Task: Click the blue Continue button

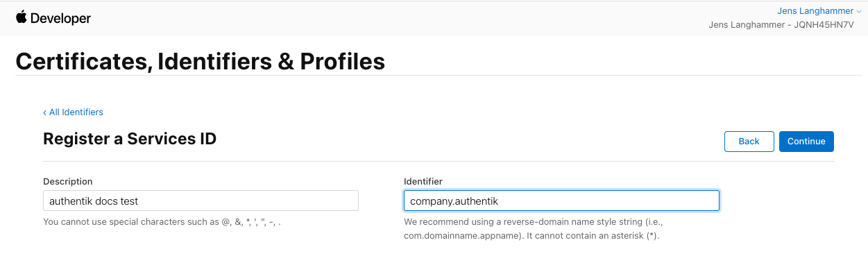Action: click(x=806, y=141)
